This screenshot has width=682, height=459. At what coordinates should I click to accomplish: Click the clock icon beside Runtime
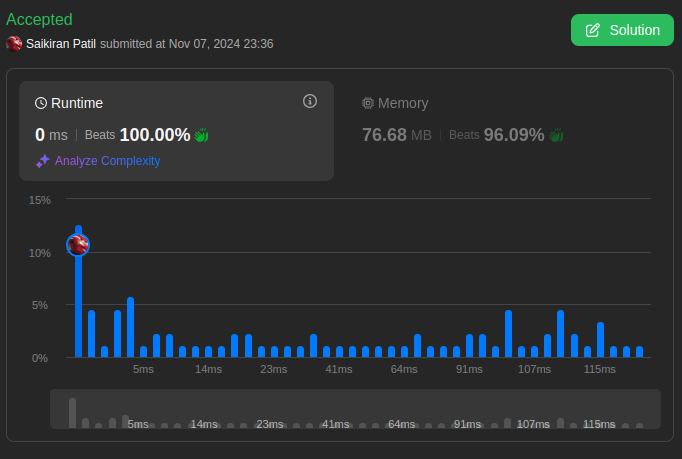[41, 103]
